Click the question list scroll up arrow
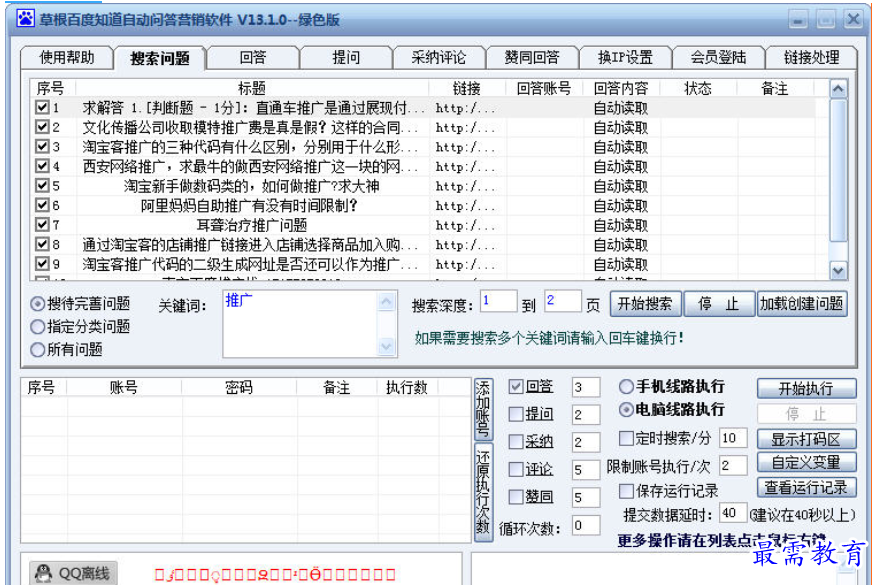The height and width of the screenshot is (585, 874). pos(838,88)
